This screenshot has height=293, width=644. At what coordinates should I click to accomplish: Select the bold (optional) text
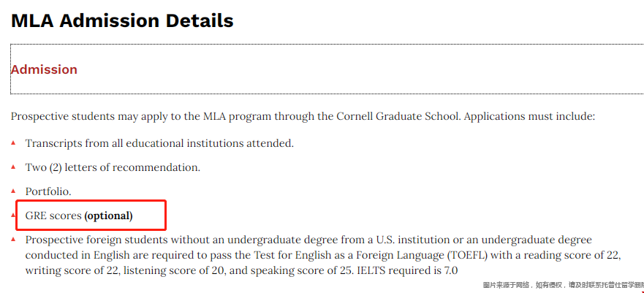pyautogui.click(x=108, y=216)
